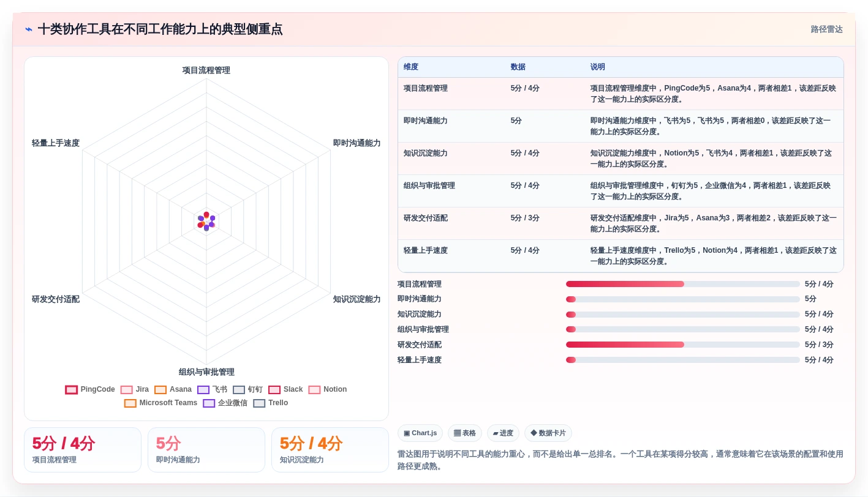Click the description mentioning 钉钉为5
The image size is (868, 497).
coord(711,191)
